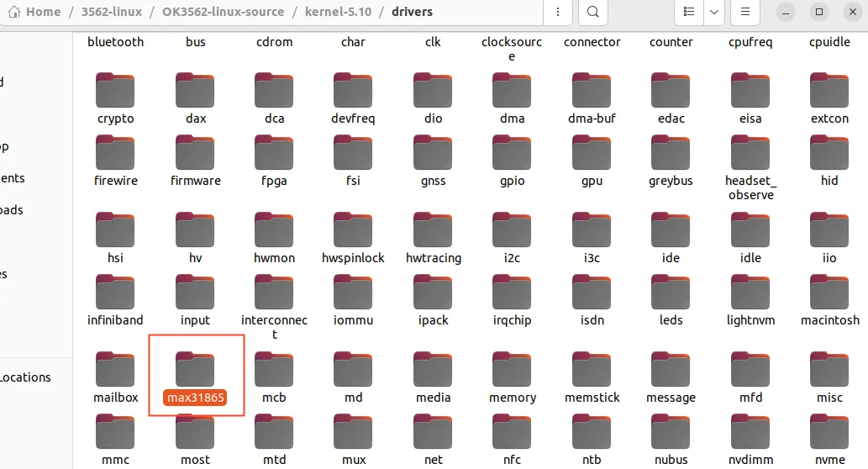
Task: Select the net folder
Action: point(434,440)
